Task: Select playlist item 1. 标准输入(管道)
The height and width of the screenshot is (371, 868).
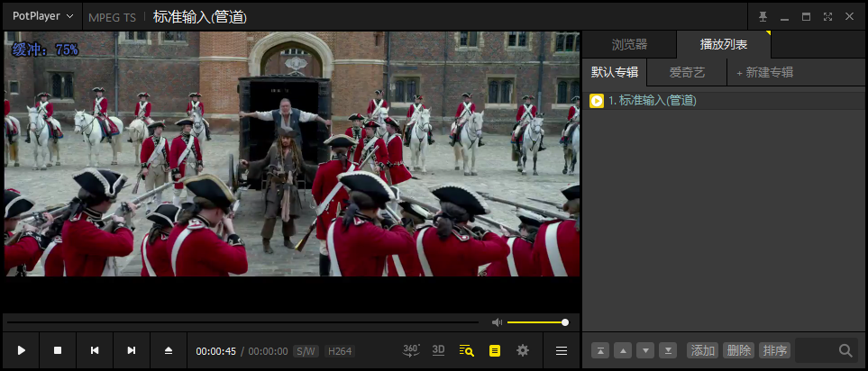Action: [x=724, y=101]
